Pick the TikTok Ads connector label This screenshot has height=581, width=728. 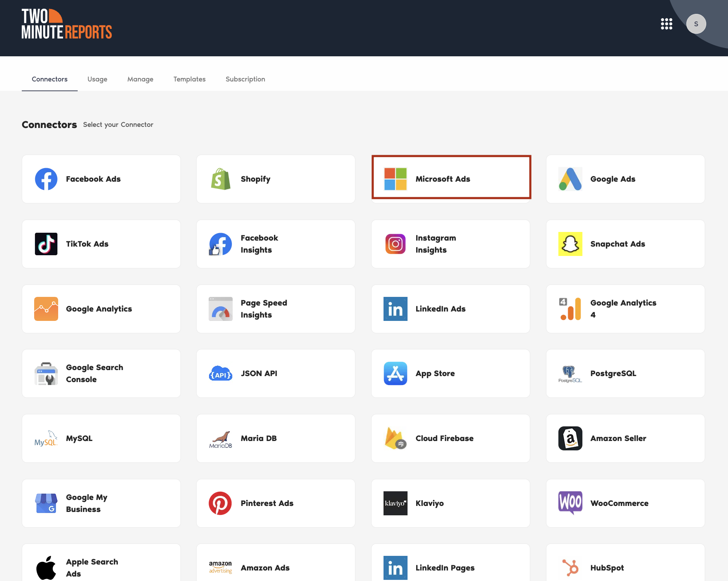[x=87, y=244]
